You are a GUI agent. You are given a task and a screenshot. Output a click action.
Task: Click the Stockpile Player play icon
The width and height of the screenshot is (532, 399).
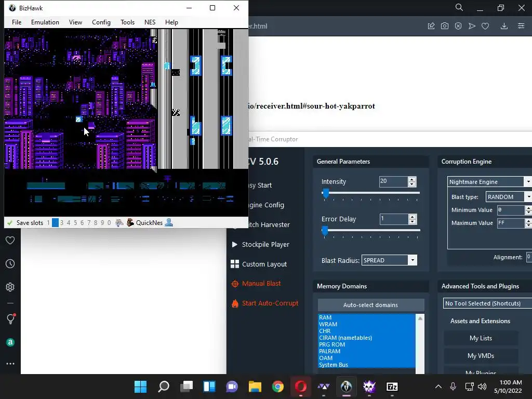click(x=234, y=244)
